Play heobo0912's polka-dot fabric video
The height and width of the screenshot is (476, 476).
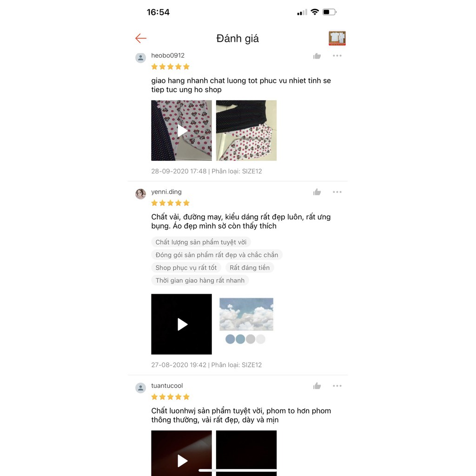(x=182, y=131)
